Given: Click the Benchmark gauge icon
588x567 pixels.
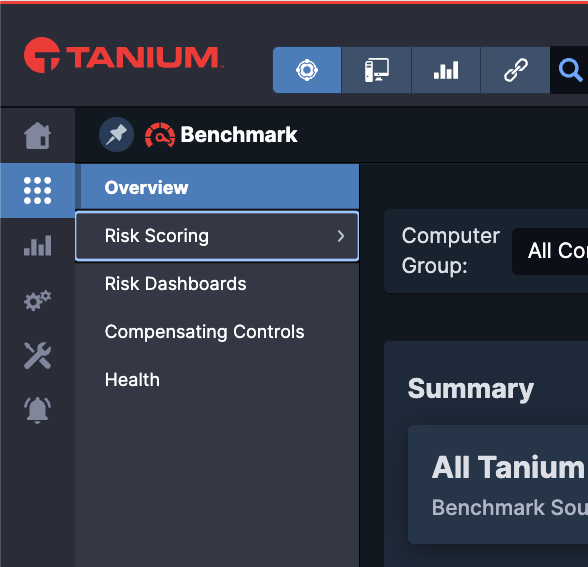Looking at the screenshot, I should (160, 135).
